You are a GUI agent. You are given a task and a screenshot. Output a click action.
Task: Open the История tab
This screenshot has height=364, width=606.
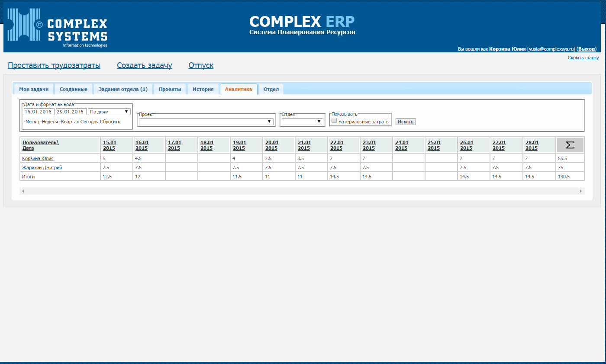pos(203,89)
